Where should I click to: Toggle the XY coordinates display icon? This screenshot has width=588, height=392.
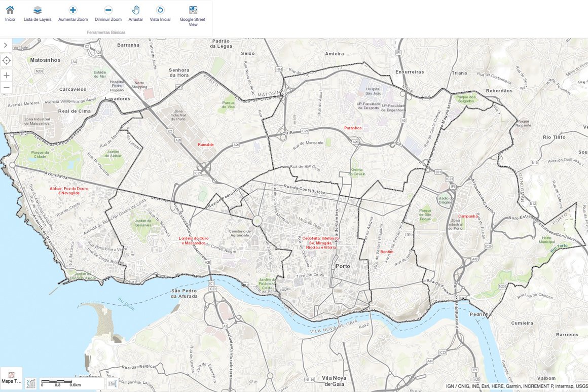click(x=31, y=383)
